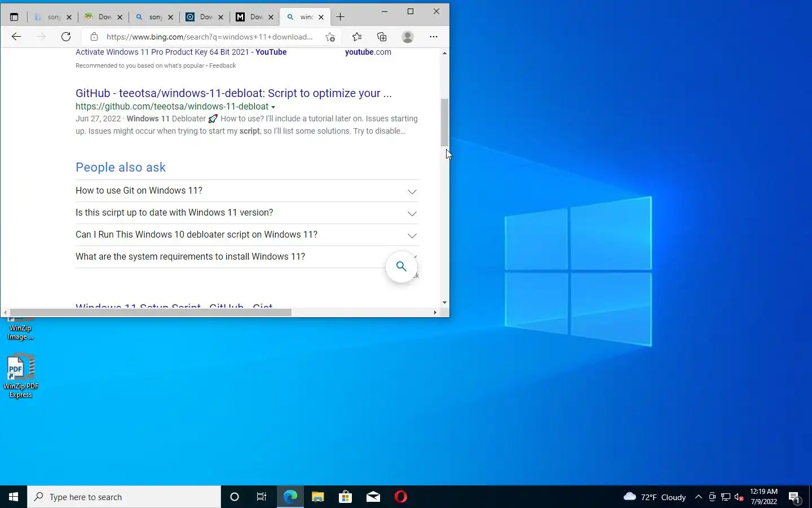The image size is (812, 508).
Task: Click the address bar URL field
Action: (209, 37)
